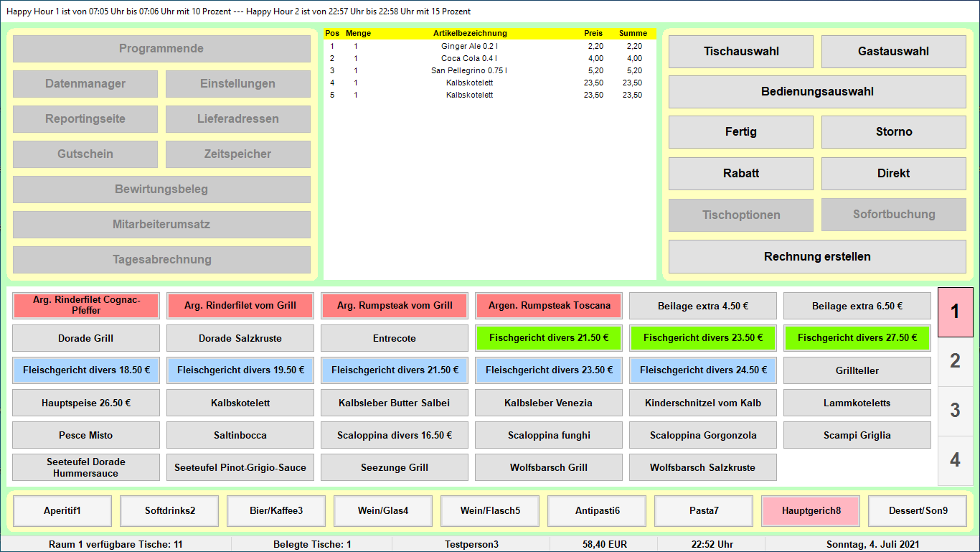Switch to the Softdrinks2 category tab

tap(170, 511)
